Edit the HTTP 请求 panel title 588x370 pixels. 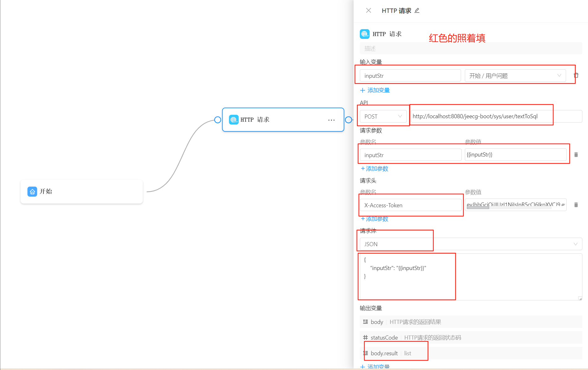tap(417, 11)
